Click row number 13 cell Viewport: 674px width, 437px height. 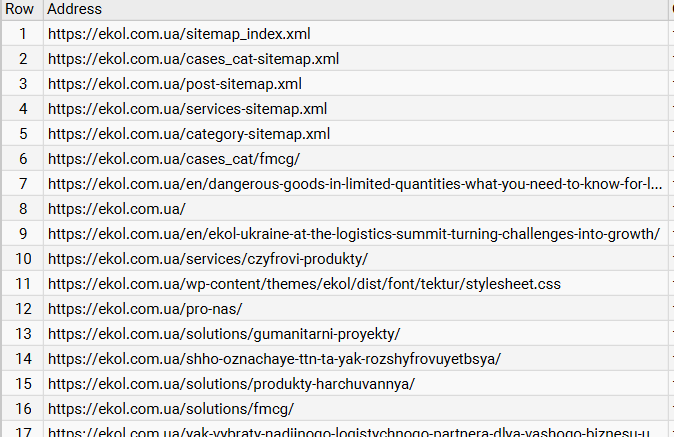pyautogui.click(x=22, y=334)
